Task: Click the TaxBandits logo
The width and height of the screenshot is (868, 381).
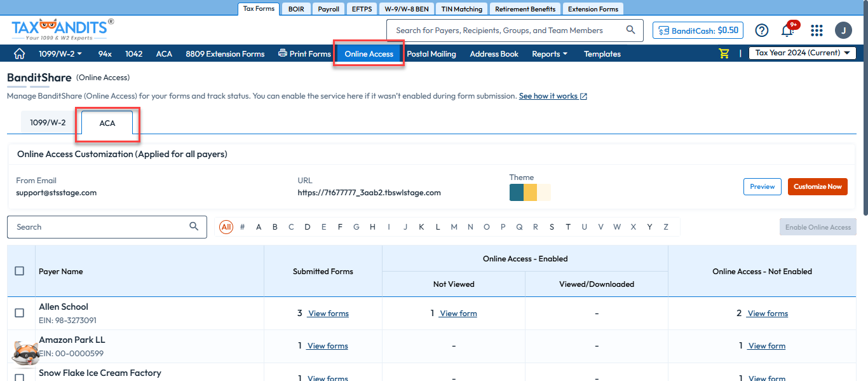Action: pyautogui.click(x=62, y=29)
